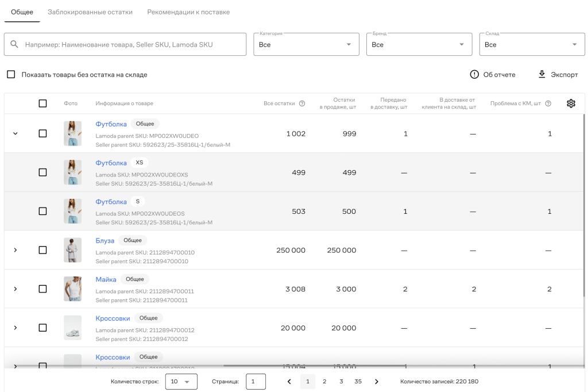Image resolution: width=588 pixels, height=392 pixels.
Task: Click the Кроссовки product thumbnail
Action: pyautogui.click(x=73, y=328)
